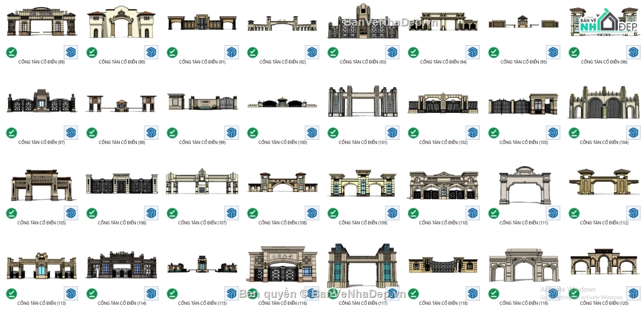Click file name "CỔNG TÂN CỔ ĐIỂN (115)"

pyautogui.click(x=202, y=304)
